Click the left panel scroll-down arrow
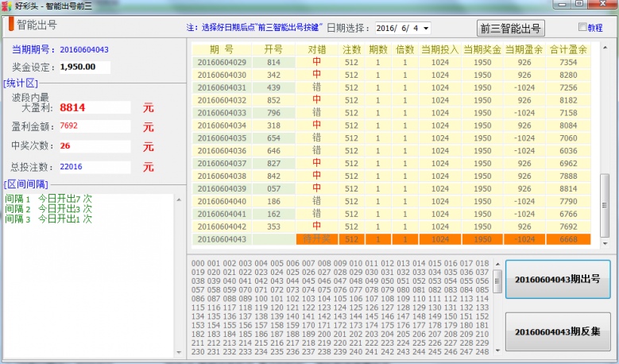This screenshot has height=364, width=619. point(178,351)
